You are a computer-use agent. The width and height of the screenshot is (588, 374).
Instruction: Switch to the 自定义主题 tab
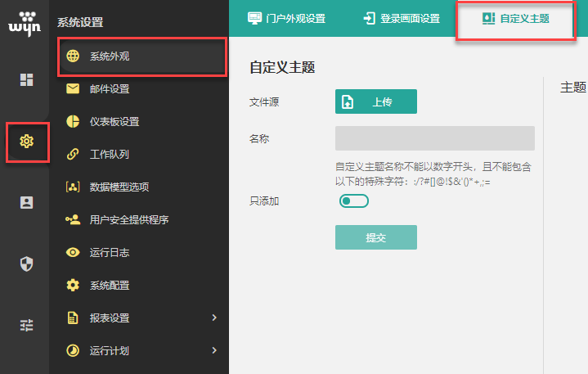pos(516,19)
